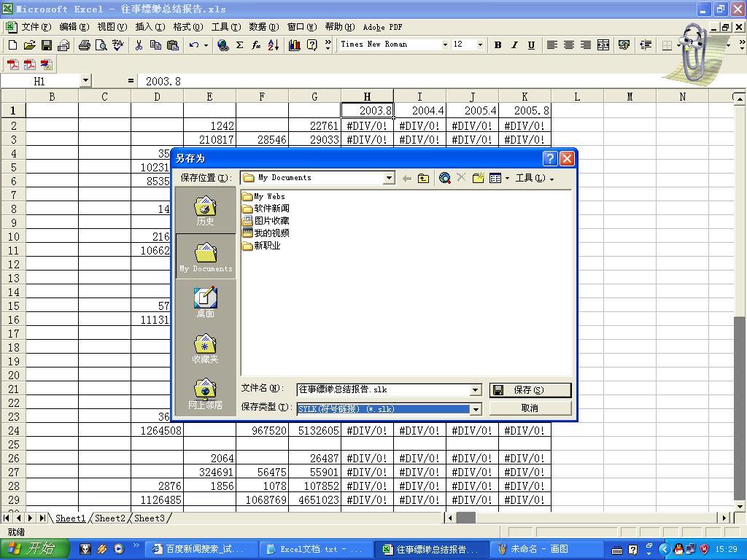Select the 新职业 folder
Viewport: 747px width, 560px height.
click(x=262, y=246)
